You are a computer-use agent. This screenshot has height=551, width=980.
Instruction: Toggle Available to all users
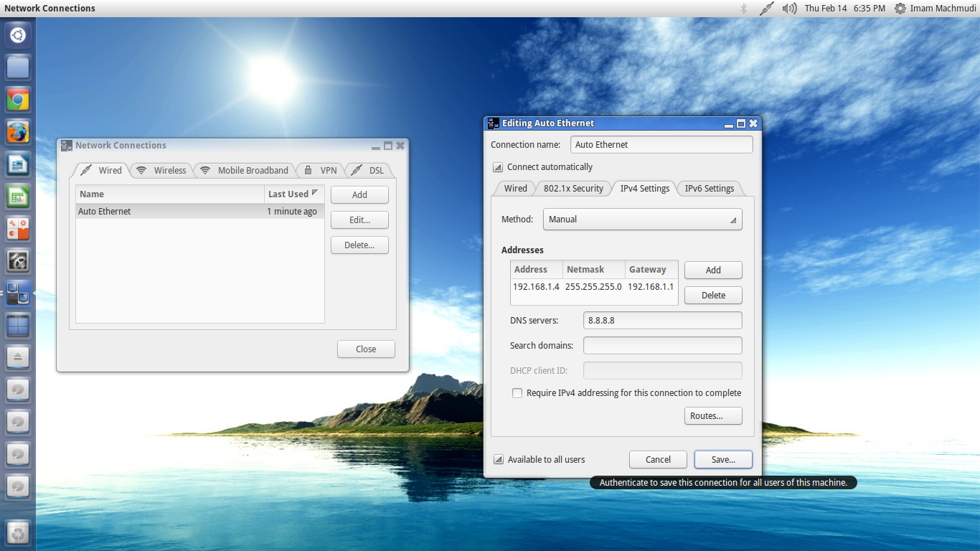(x=497, y=459)
